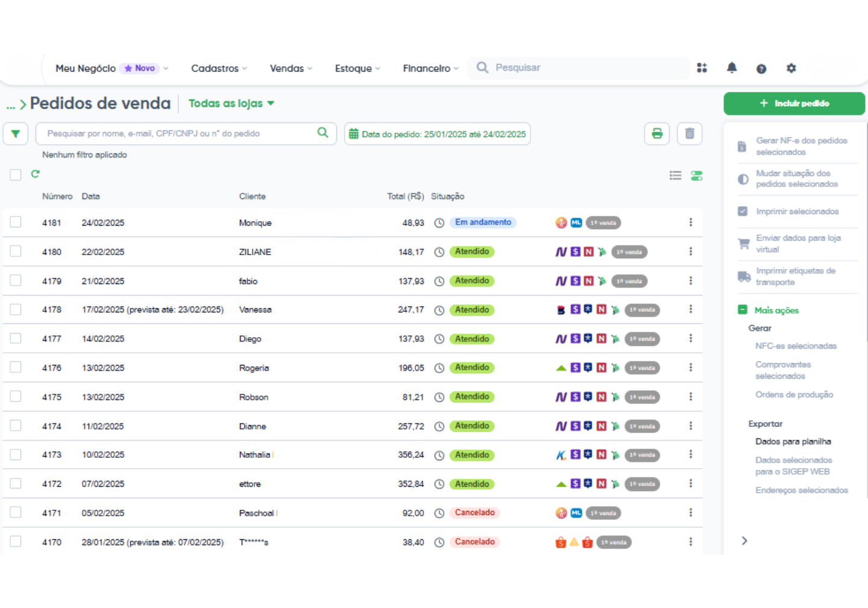This screenshot has width=868, height=608.
Task: Open the Vendas menu
Action: click(x=291, y=69)
